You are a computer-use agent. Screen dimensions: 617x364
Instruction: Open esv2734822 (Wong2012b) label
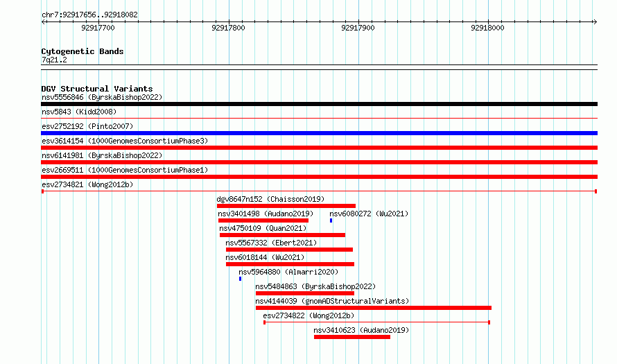(x=308, y=315)
